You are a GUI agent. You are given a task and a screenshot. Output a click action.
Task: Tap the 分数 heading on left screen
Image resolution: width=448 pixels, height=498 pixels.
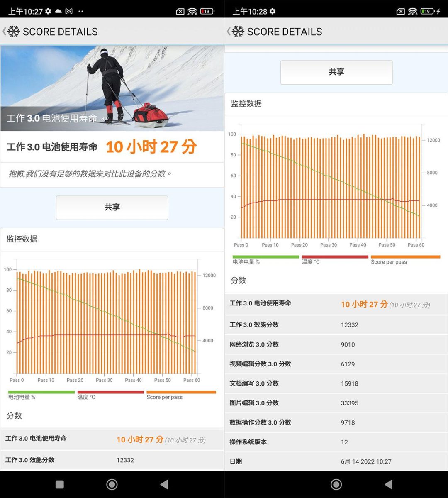click(x=14, y=415)
